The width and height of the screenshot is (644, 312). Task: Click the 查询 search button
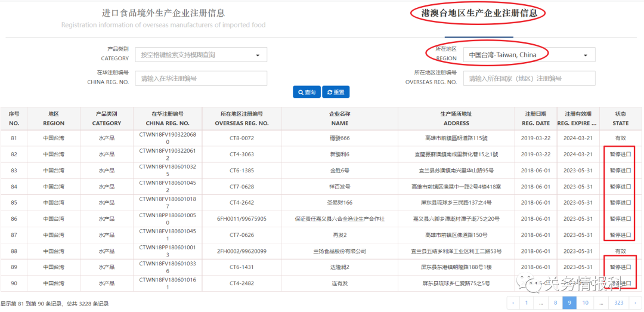click(306, 92)
